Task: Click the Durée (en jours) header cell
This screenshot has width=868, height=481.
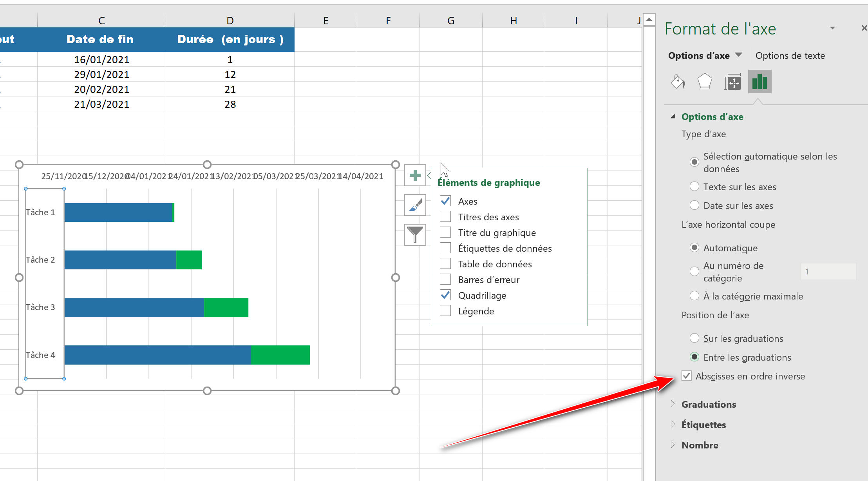Action: pos(230,39)
